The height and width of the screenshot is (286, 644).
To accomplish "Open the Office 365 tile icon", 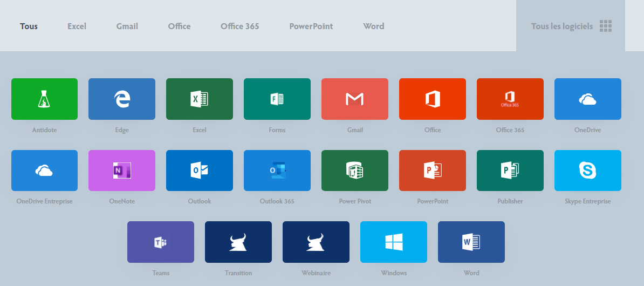I will click(x=510, y=99).
